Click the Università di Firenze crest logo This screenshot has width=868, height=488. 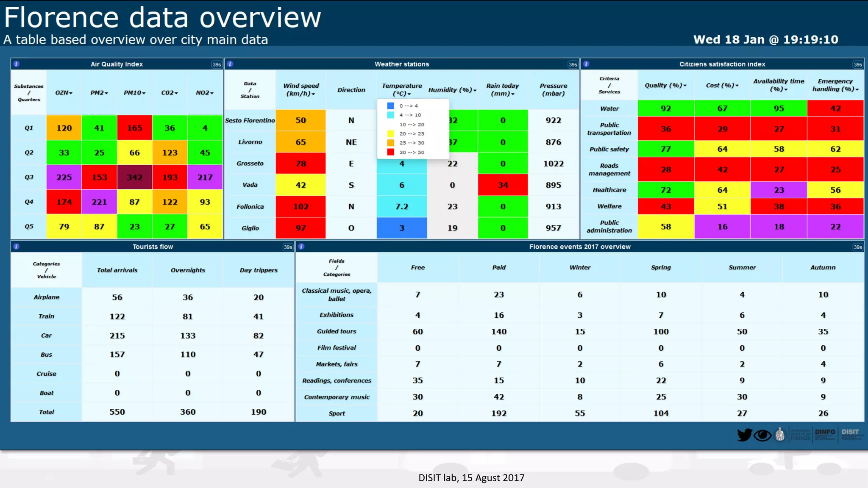(x=780, y=435)
